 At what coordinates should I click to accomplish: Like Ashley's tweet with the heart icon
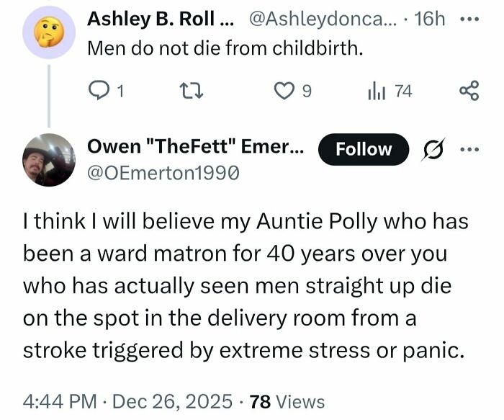tap(284, 91)
